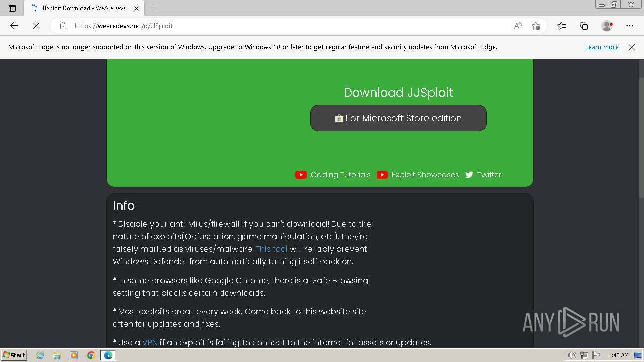Click the For Microsoft Store edition button
Screen dimensions: 644x362
[398, 118]
